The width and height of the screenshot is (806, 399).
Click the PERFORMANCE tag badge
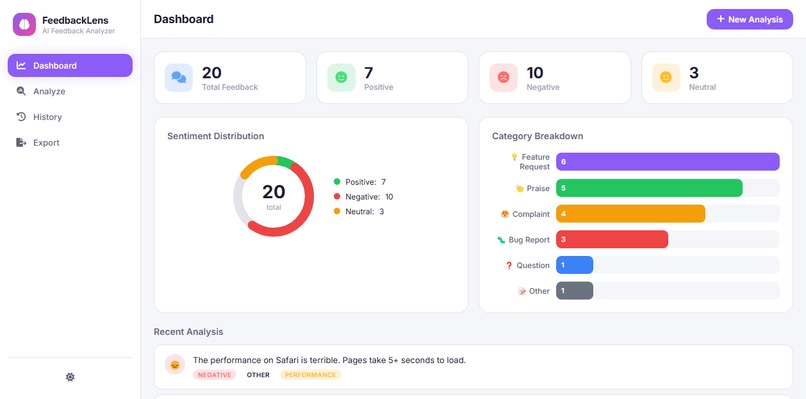pos(310,375)
